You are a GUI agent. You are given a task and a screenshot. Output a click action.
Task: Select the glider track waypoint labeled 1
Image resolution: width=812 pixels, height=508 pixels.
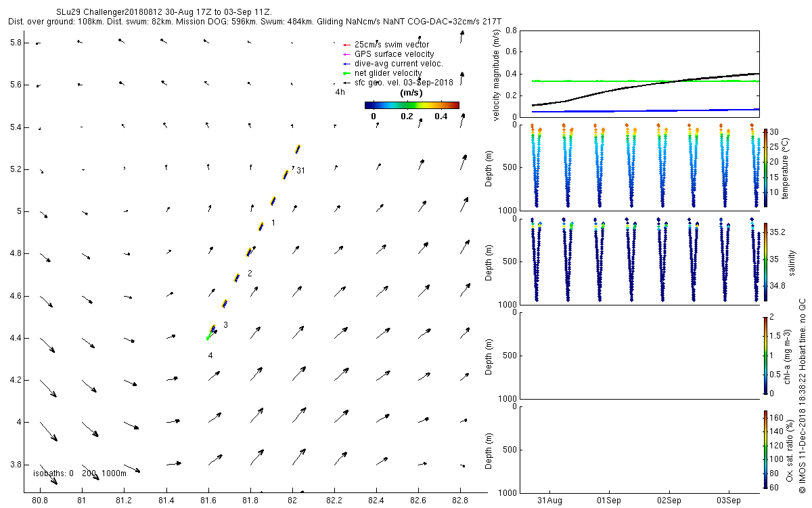click(x=273, y=222)
